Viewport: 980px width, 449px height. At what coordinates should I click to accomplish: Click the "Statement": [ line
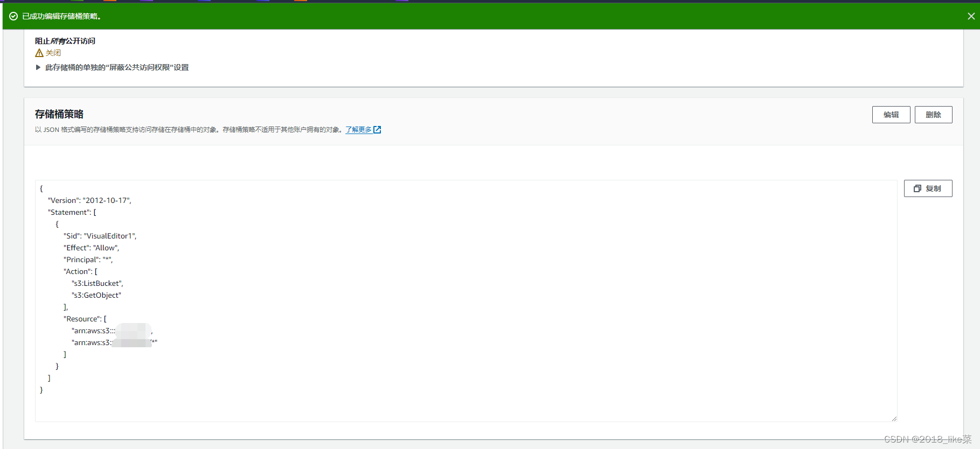[x=72, y=212]
